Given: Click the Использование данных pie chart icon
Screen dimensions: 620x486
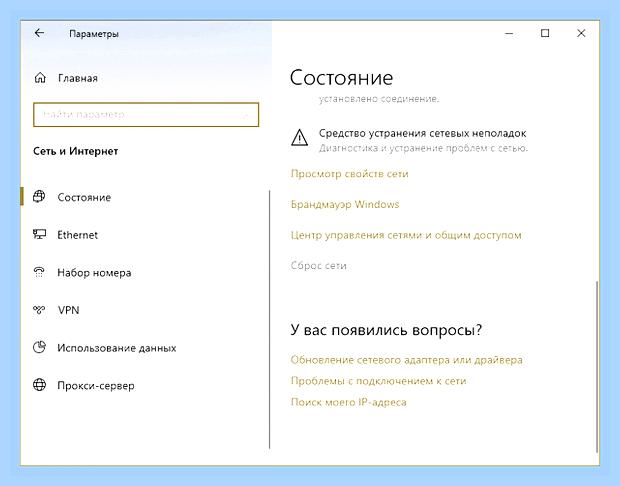Looking at the screenshot, I should (39, 347).
